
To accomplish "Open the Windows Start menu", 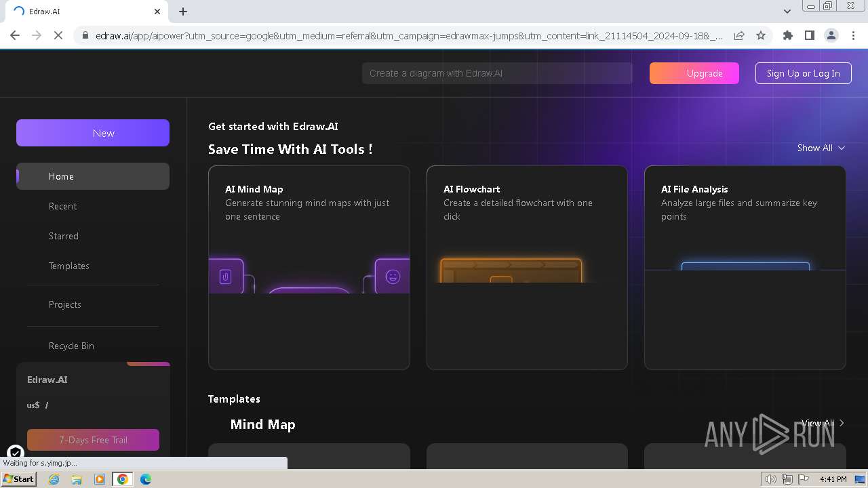I will click(x=18, y=479).
